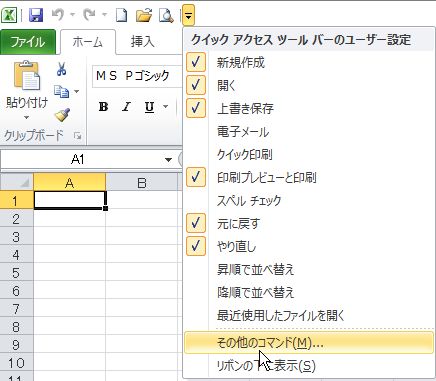Select column B header
This screenshot has width=436, height=381.
[142, 183]
